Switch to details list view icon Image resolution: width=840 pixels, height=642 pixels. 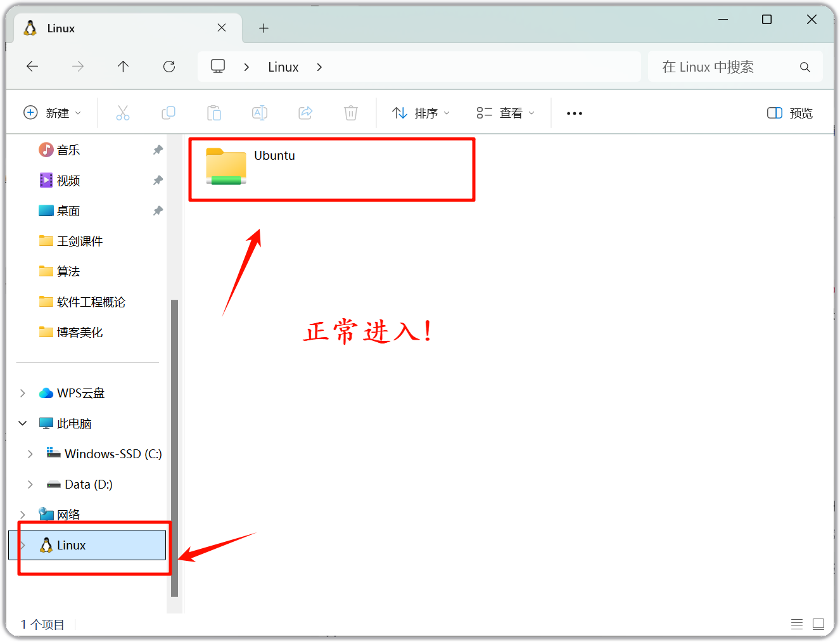pyautogui.click(x=797, y=624)
